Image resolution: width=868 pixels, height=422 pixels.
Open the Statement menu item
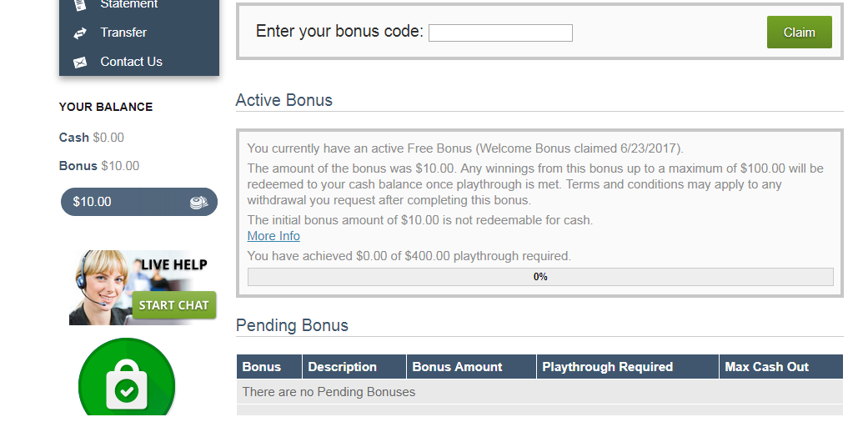tap(131, 5)
